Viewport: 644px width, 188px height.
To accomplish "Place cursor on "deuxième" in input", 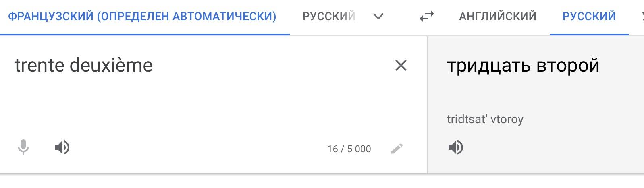I will coord(111,65).
